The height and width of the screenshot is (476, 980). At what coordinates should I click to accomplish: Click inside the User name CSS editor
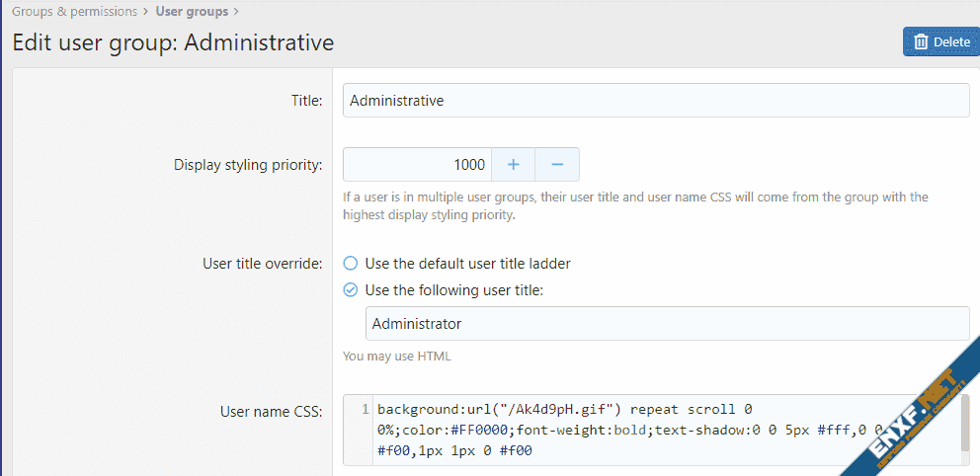click(x=652, y=430)
